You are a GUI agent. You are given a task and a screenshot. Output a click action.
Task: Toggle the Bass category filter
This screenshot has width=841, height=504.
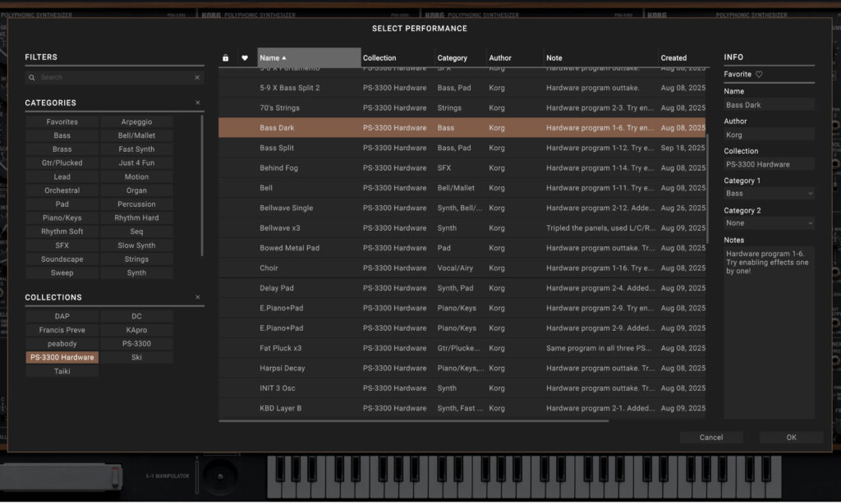62,135
